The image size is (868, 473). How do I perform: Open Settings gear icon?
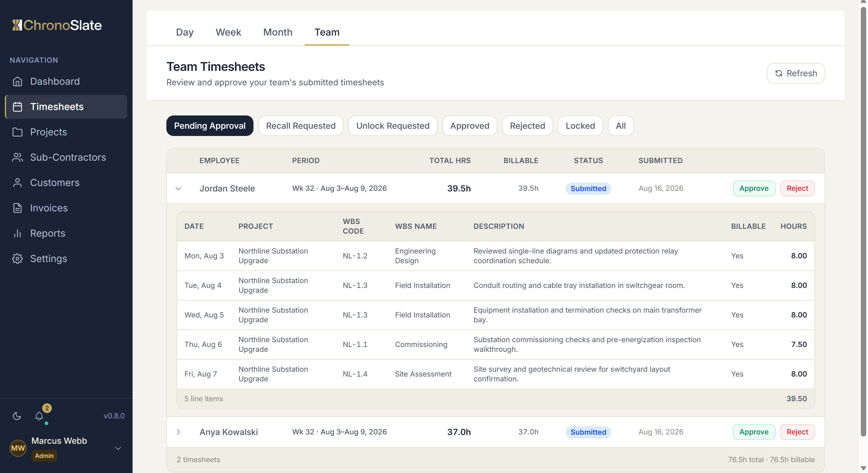17,258
